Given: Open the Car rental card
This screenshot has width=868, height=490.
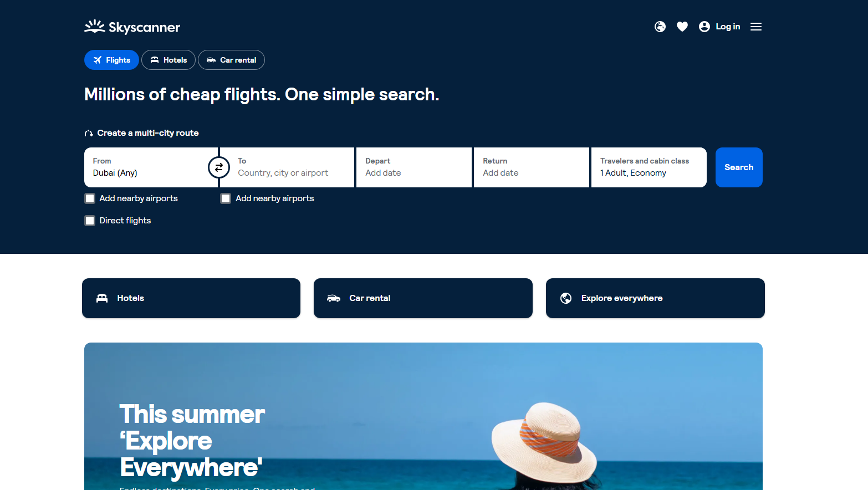Looking at the screenshot, I should (423, 298).
